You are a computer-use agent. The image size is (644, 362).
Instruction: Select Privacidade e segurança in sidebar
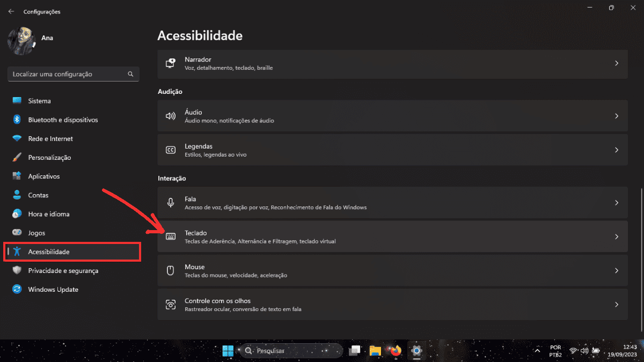[x=63, y=271]
